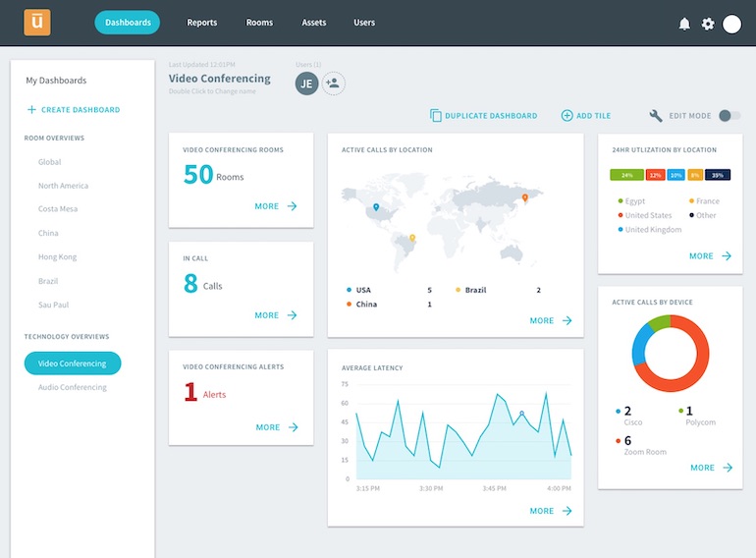Image resolution: width=756 pixels, height=558 pixels.
Task: Open the notifications bell icon
Action: tap(684, 24)
